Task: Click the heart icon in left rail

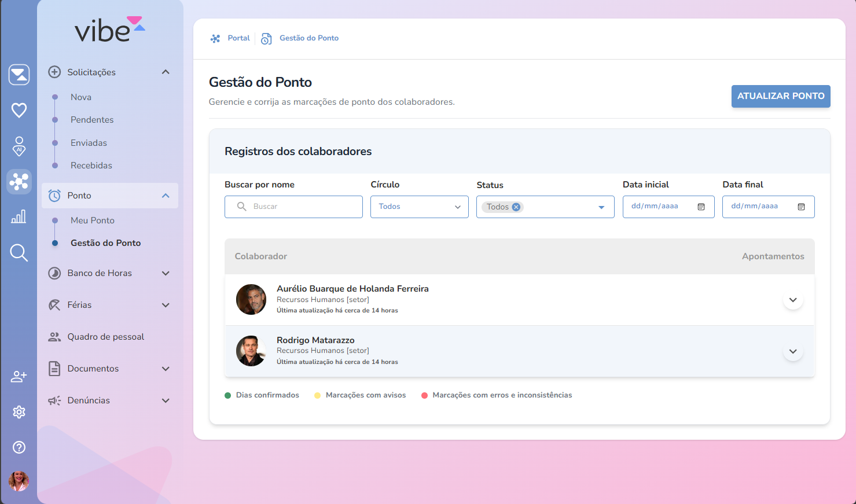Action: [x=19, y=110]
